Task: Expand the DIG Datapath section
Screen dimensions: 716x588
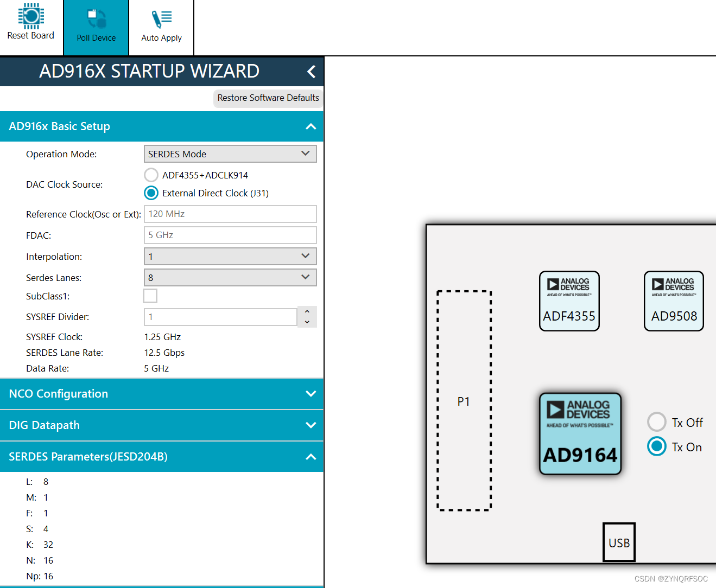Action: click(x=311, y=425)
